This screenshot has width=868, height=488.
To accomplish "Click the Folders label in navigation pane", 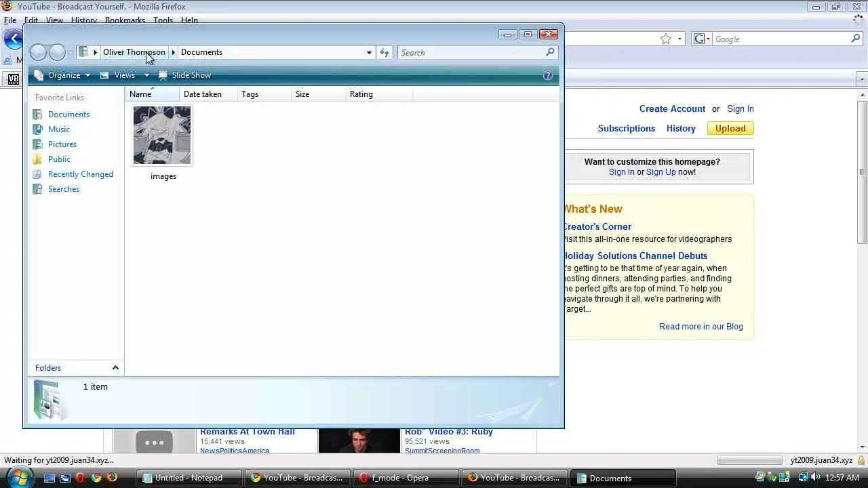I will tap(48, 368).
